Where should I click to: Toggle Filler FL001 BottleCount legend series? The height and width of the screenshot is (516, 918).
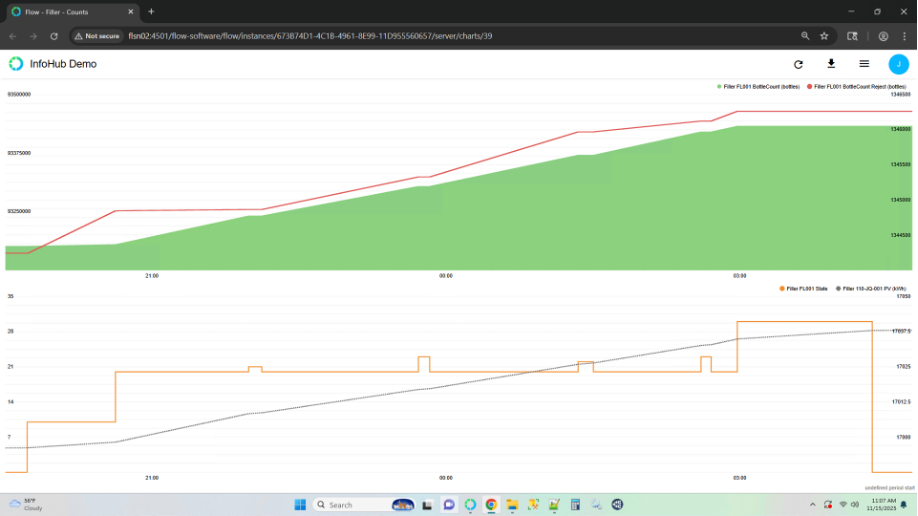click(x=760, y=87)
